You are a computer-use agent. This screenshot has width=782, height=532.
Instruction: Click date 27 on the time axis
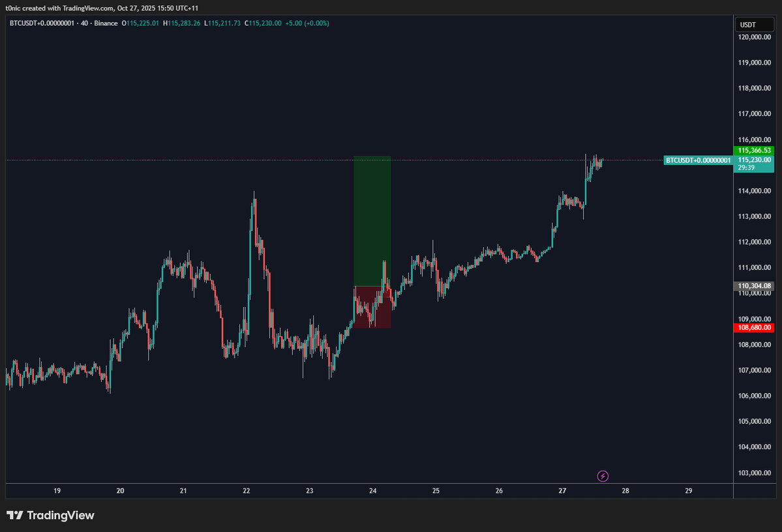(562, 491)
